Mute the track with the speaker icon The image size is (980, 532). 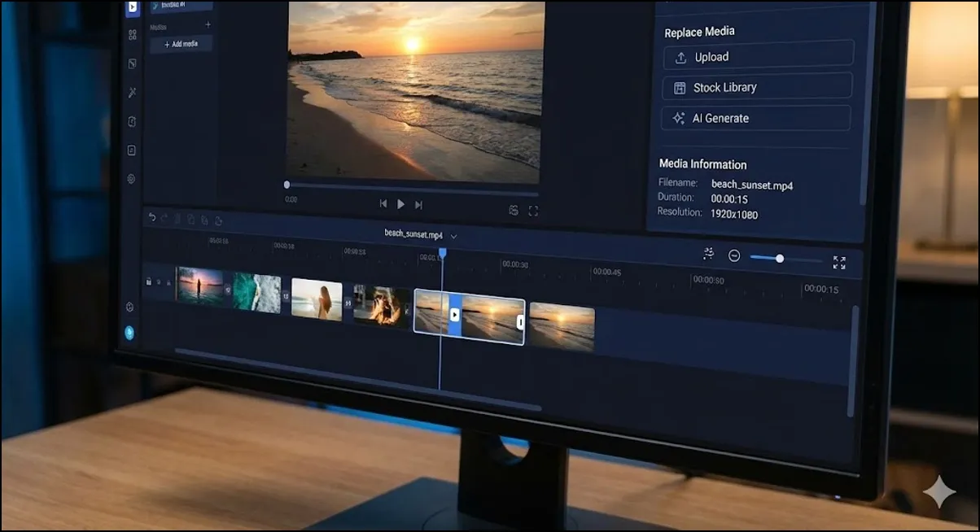coord(168,282)
